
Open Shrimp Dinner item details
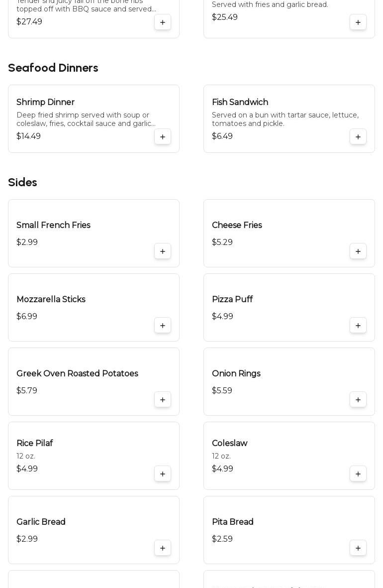pyautogui.click(x=45, y=102)
